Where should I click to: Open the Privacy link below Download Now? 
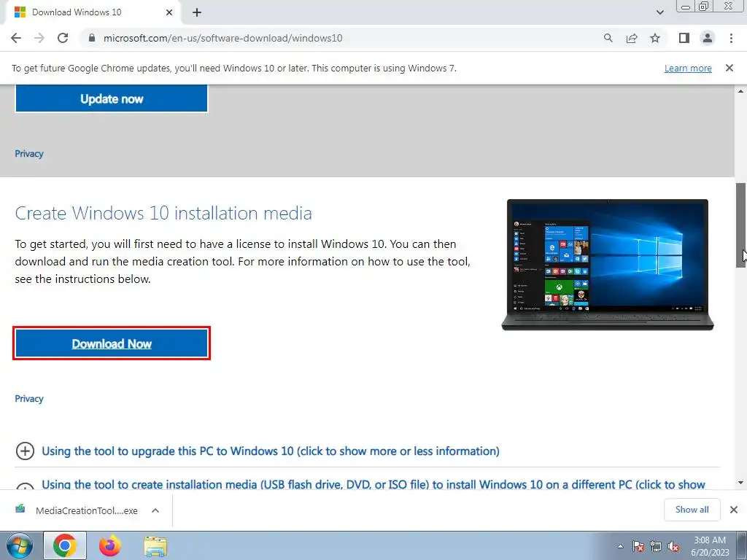tap(29, 399)
